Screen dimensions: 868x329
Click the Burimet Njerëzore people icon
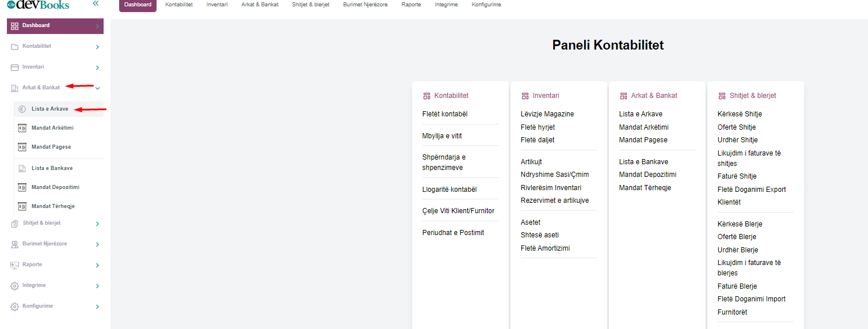point(15,244)
